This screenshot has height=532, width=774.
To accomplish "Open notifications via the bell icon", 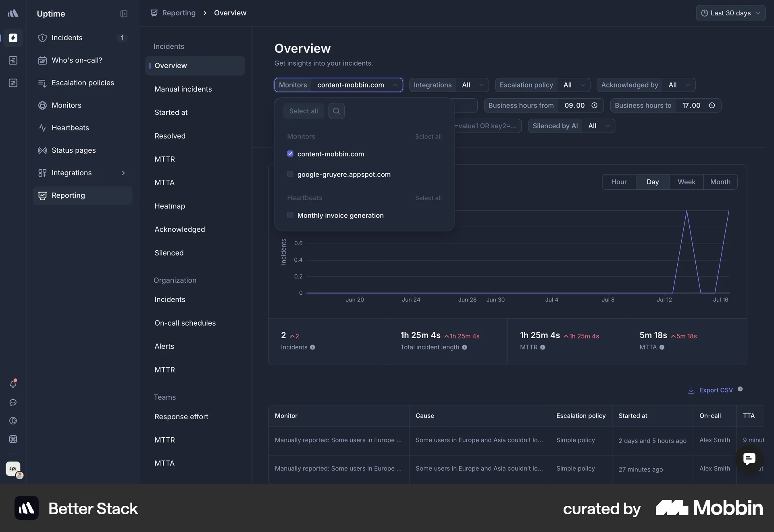I will coord(13,384).
